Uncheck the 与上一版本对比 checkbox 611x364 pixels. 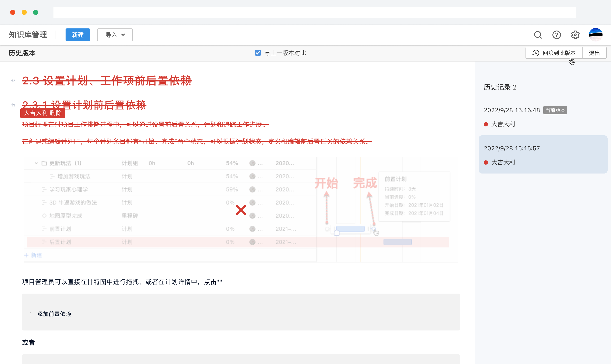click(x=258, y=53)
